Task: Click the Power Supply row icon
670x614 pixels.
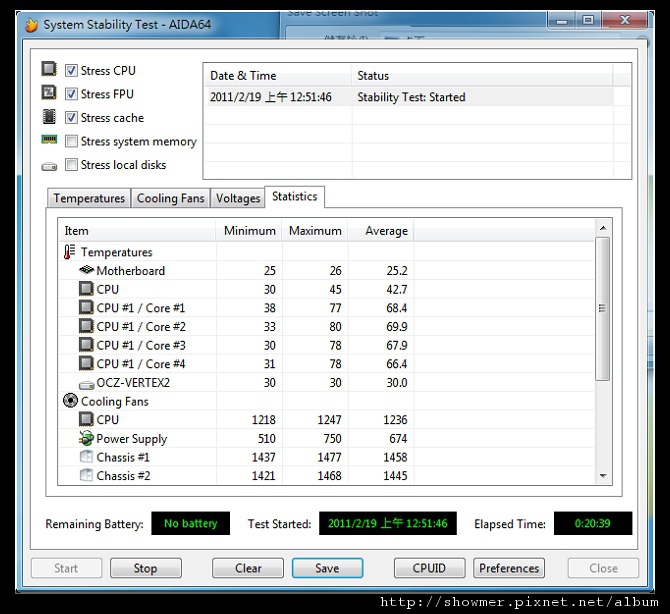Action: tap(86, 438)
